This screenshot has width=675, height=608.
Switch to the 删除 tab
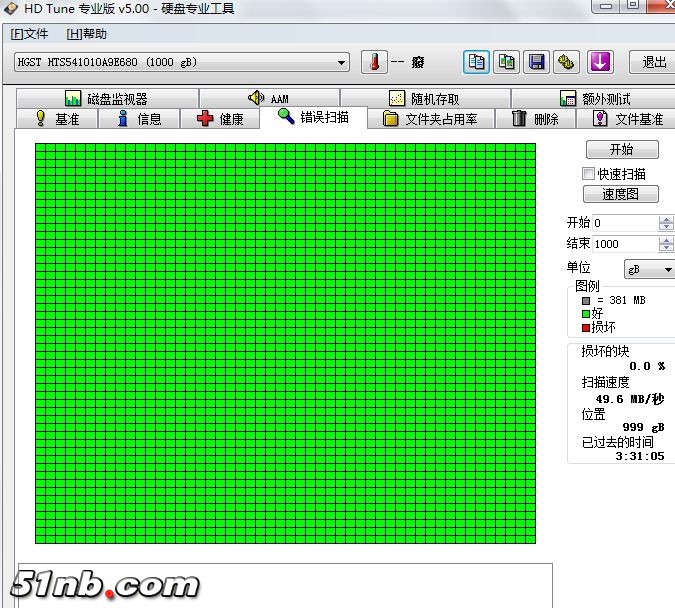536,118
